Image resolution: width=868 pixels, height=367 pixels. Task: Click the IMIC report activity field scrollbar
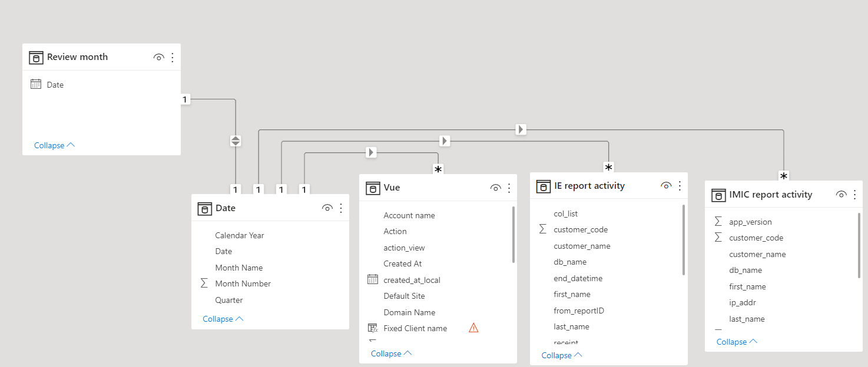(859, 245)
